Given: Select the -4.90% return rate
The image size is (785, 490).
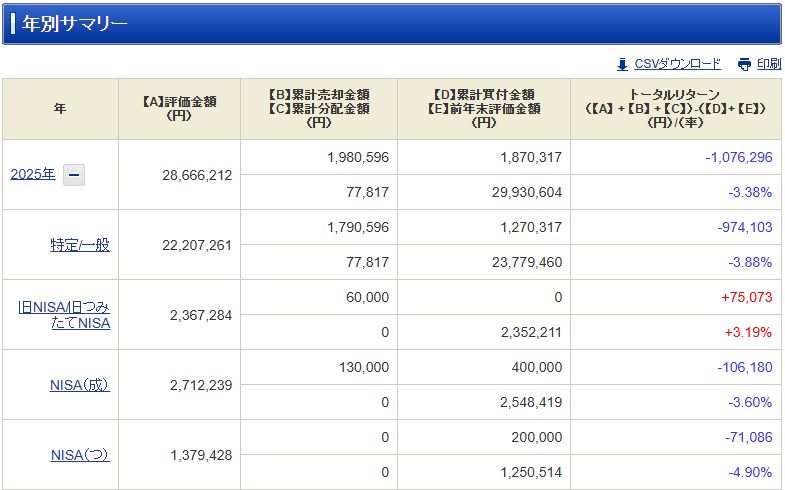Looking at the screenshot, I should [750, 472].
